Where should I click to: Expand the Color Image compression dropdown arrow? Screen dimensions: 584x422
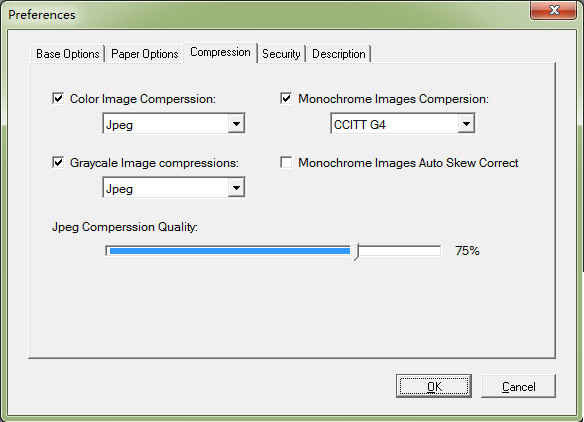click(x=236, y=124)
